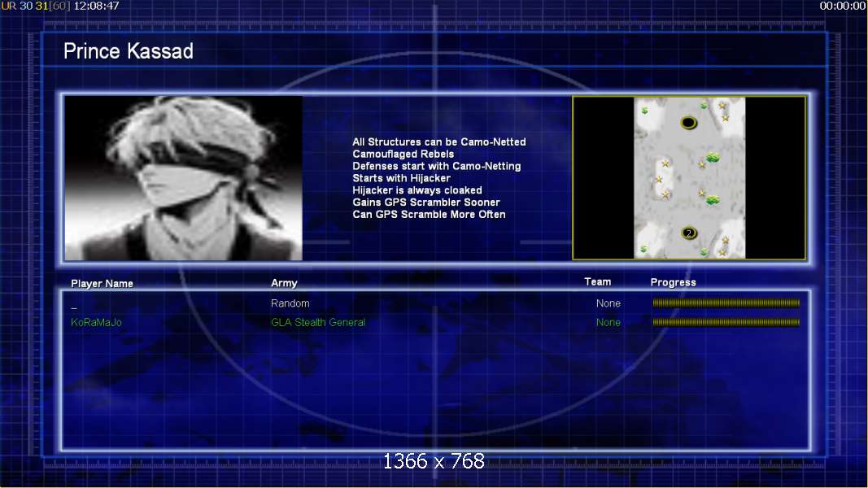Image resolution: width=868 pixels, height=488 pixels.
Task: Click the None team value in Random row
Action: [x=608, y=303]
